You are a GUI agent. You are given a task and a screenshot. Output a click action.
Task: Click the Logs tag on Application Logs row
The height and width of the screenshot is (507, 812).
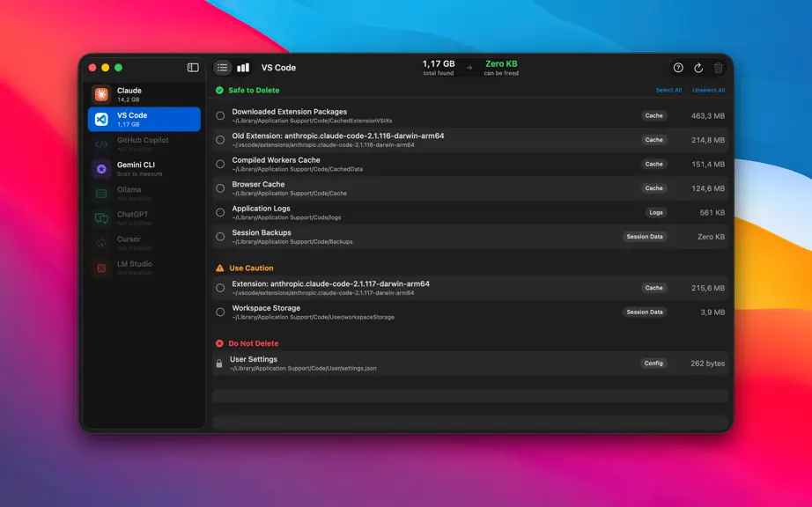pyautogui.click(x=655, y=213)
